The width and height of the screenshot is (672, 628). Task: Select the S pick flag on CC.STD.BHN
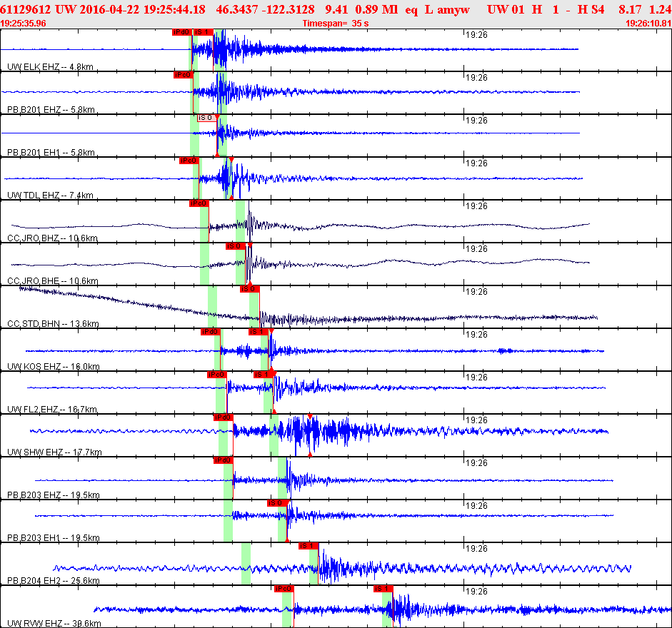point(249,289)
